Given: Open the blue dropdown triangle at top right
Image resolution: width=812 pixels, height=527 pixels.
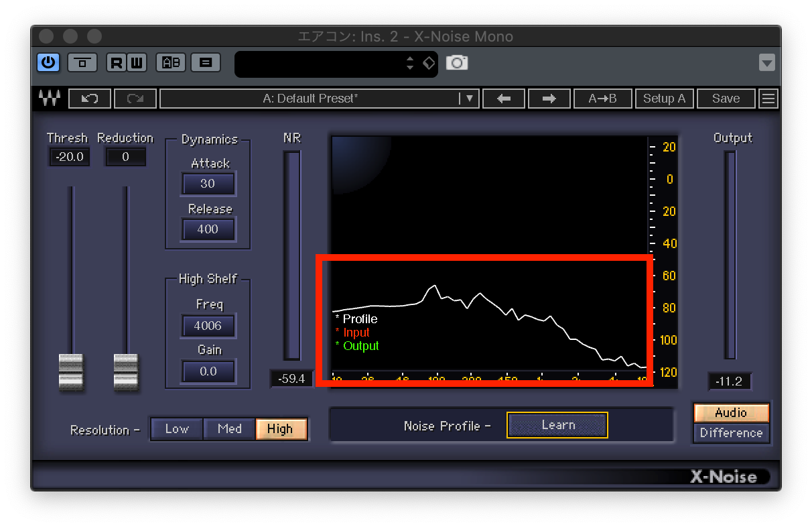Looking at the screenshot, I should 766,62.
